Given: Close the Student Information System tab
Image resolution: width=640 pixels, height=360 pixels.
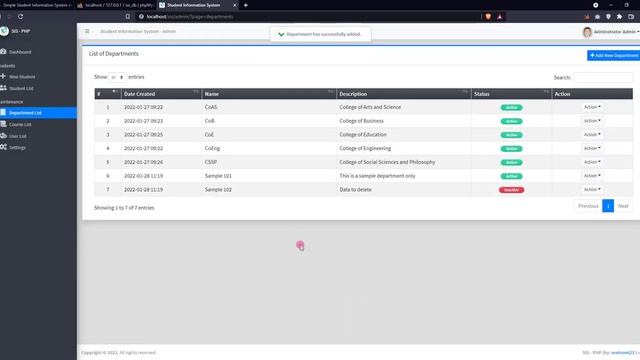Looking at the screenshot, I should coord(234,5).
